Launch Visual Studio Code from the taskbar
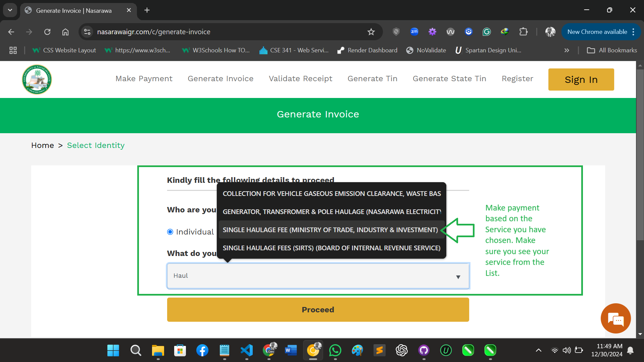This screenshot has width=644, height=362. pos(247,350)
